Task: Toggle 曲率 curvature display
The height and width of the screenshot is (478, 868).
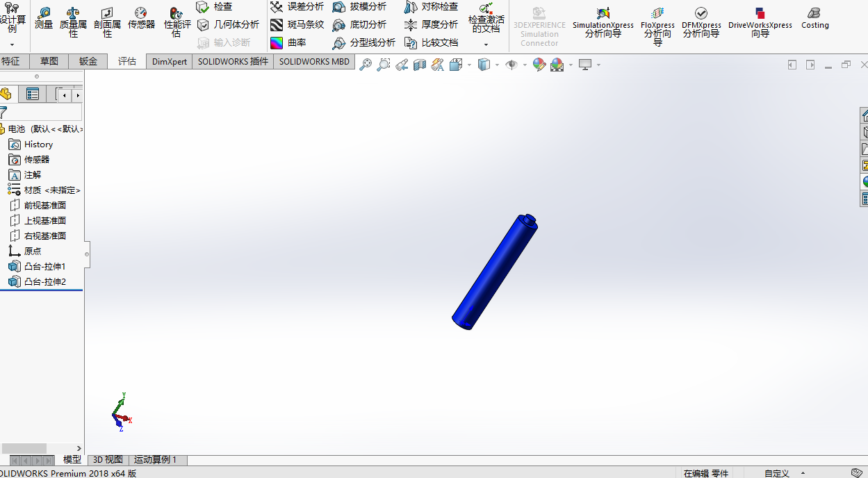Action: (x=288, y=43)
